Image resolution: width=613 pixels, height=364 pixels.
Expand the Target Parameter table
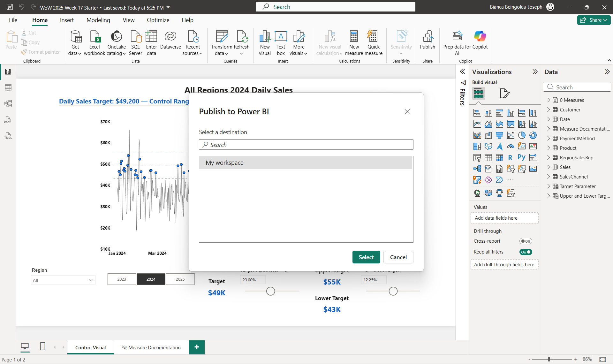point(549,186)
